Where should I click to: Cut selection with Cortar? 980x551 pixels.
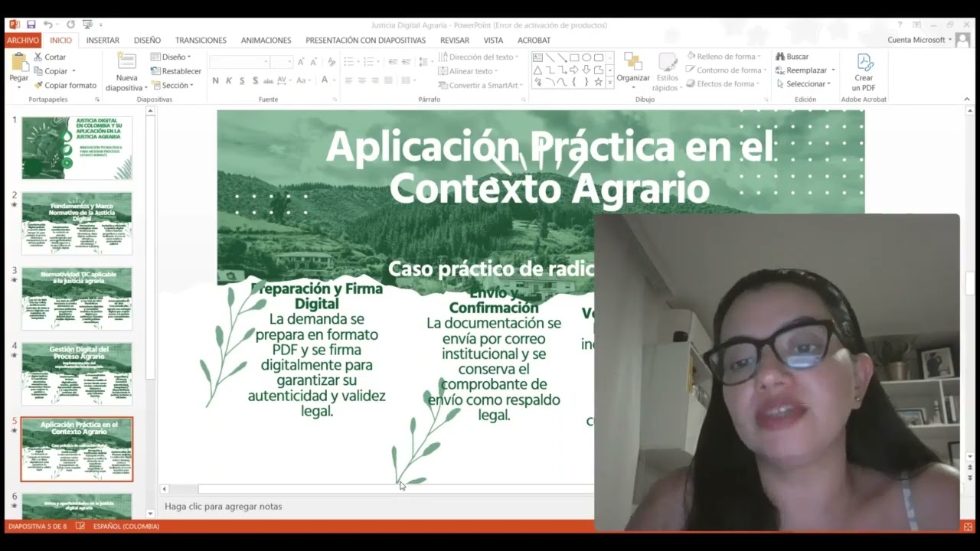[x=50, y=57]
